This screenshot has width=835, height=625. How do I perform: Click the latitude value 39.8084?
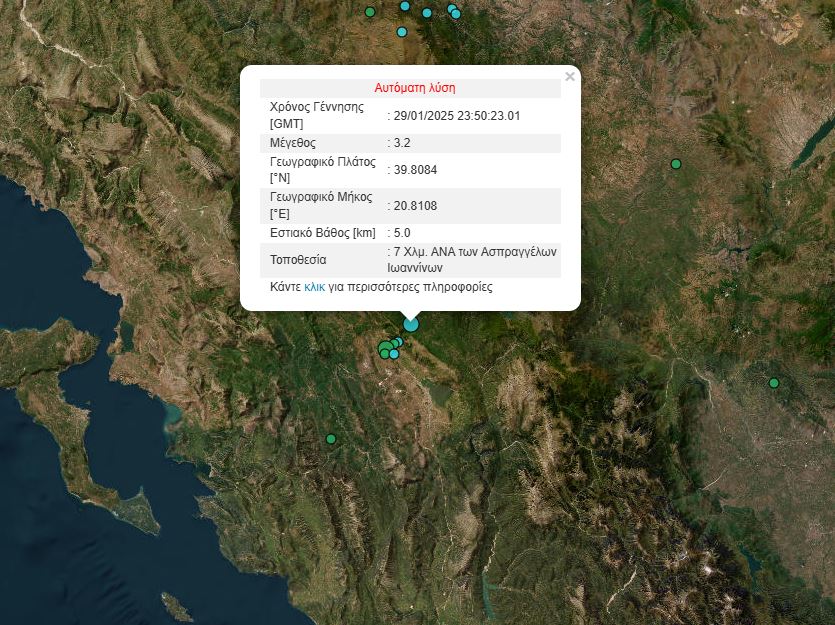[x=414, y=170]
